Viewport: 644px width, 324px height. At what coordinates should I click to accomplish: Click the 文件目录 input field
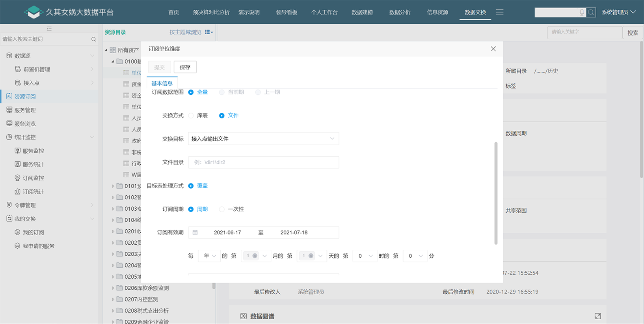pyautogui.click(x=263, y=162)
